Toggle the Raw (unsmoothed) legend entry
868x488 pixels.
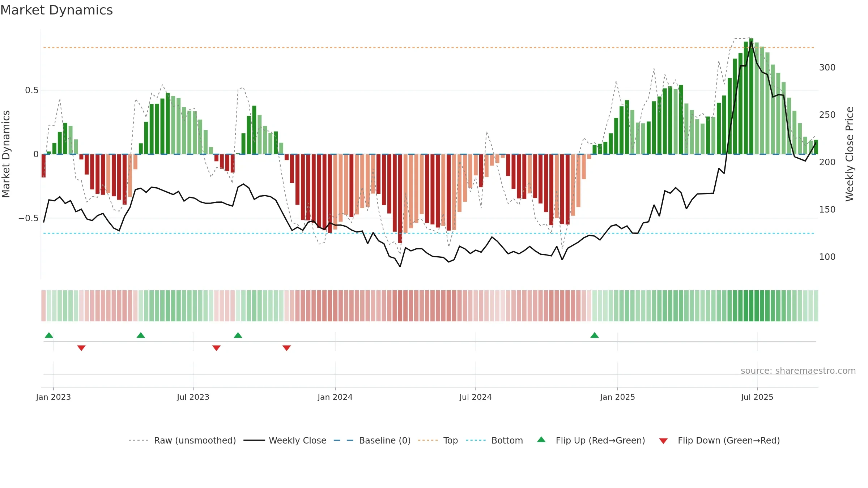[182, 440]
